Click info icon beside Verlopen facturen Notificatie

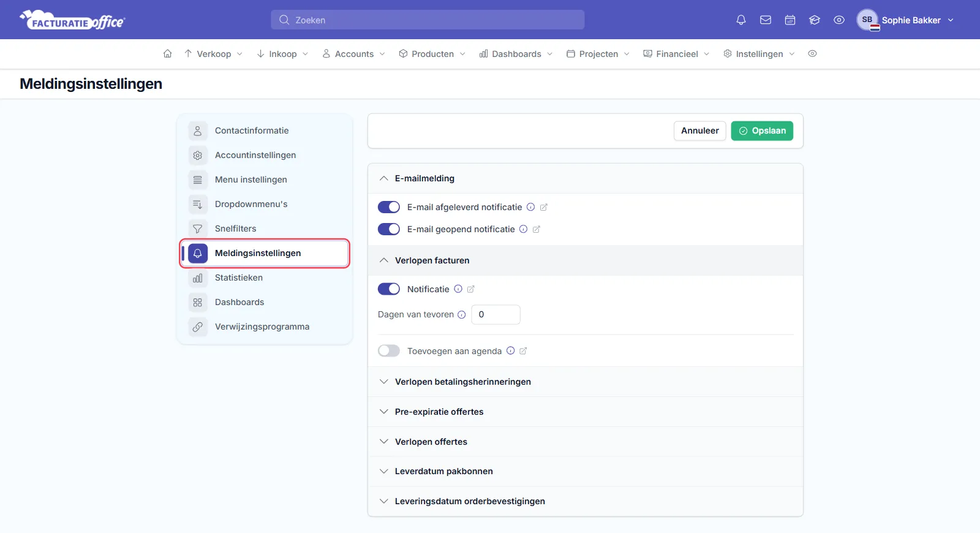(458, 289)
